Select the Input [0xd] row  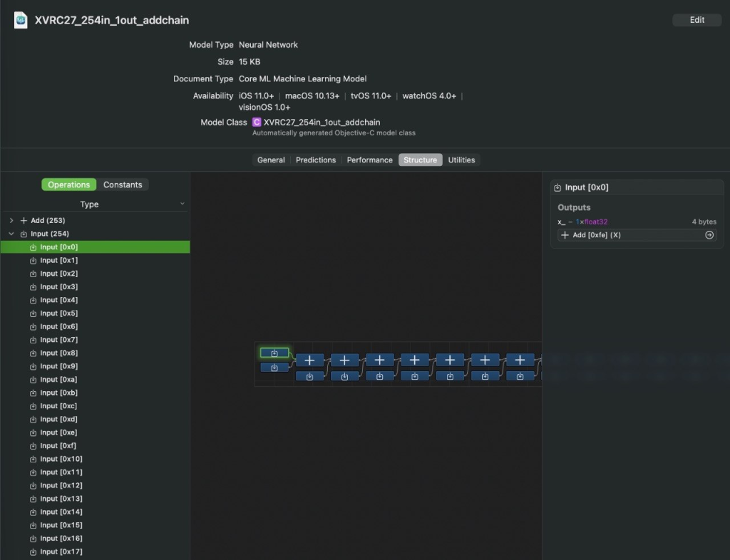95,420
